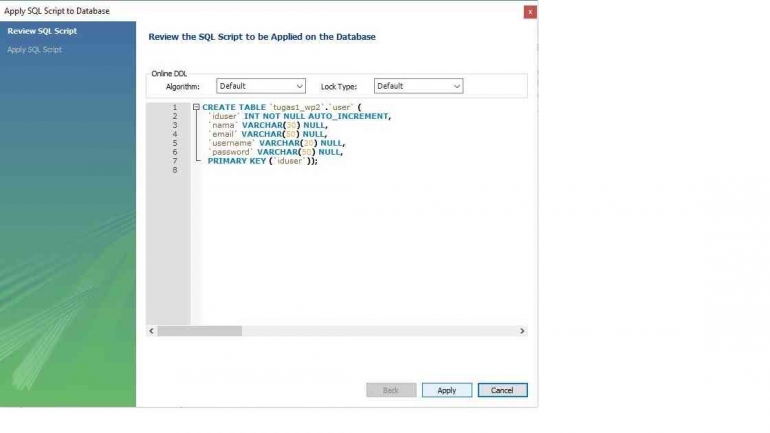The height and width of the screenshot is (433, 770).
Task: Click the Apply button
Action: (446, 390)
